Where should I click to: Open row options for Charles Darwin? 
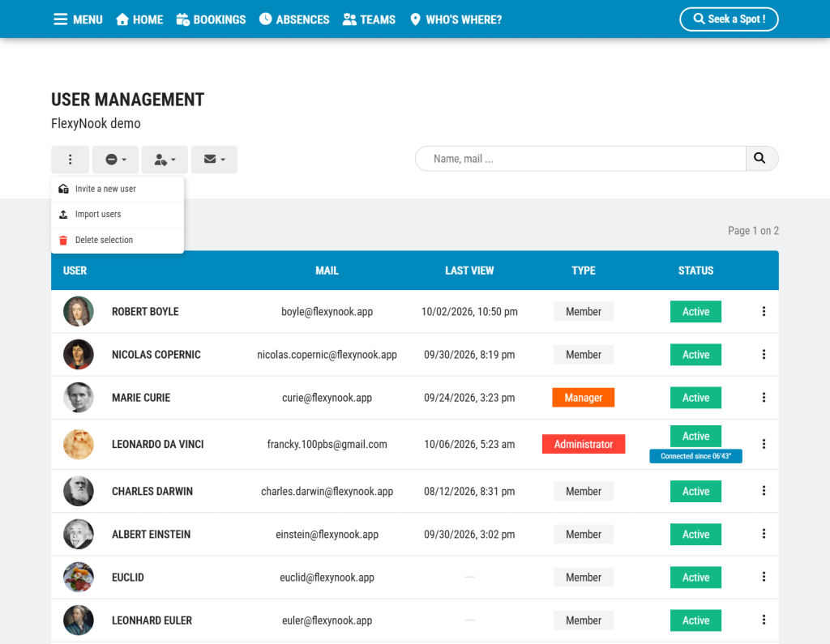[x=764, y=491]
